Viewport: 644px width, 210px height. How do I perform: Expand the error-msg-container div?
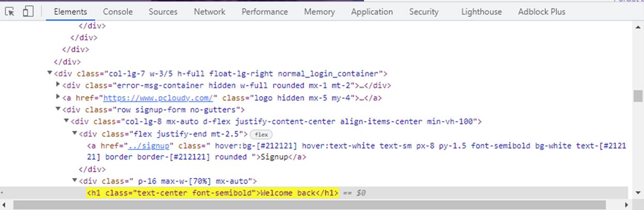tap(58, 85)
